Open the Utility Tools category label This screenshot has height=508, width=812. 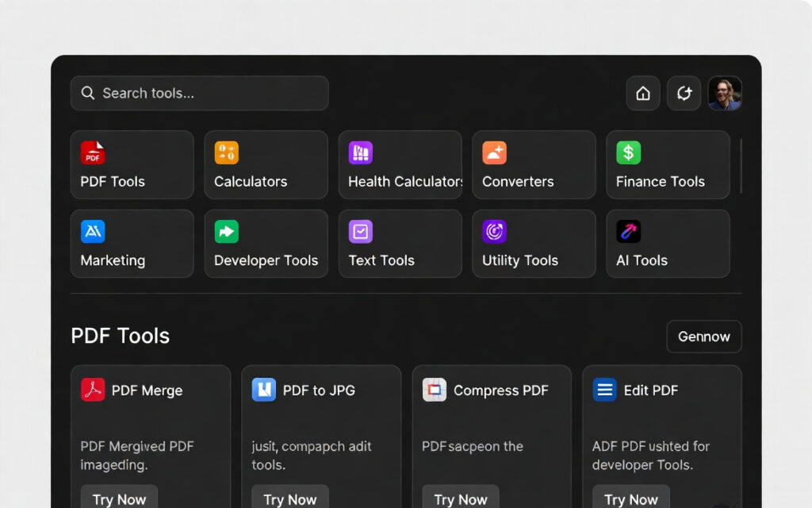520,260
